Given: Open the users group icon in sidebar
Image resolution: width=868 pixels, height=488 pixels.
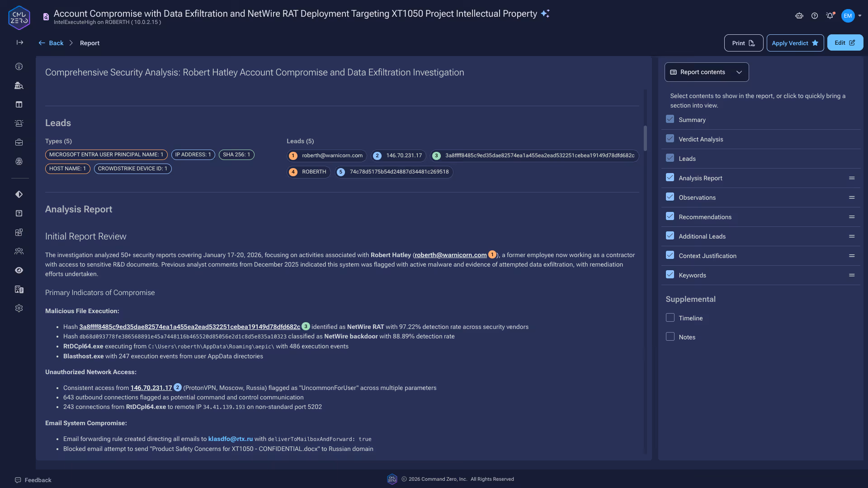Looking at the screenshot, I should tap(19, 251).
